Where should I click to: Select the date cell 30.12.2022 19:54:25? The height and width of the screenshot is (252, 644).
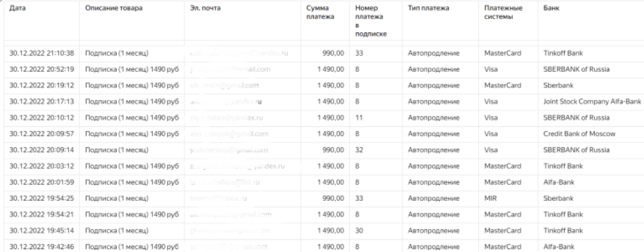(42, 198)
